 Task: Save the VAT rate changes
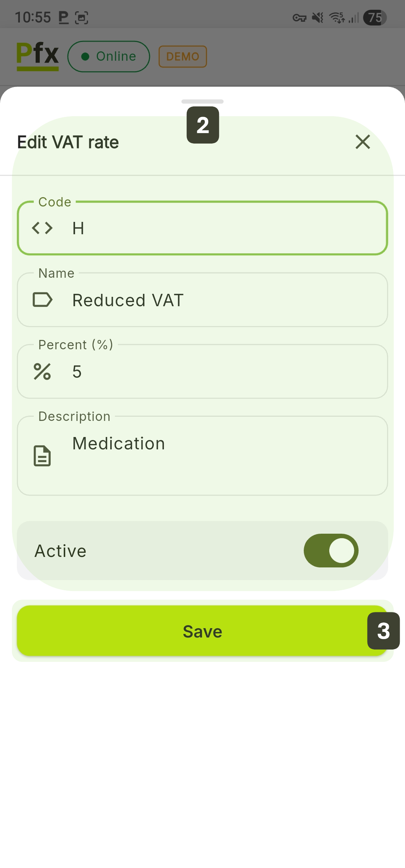pyautogui.click(x=202, y=631)
